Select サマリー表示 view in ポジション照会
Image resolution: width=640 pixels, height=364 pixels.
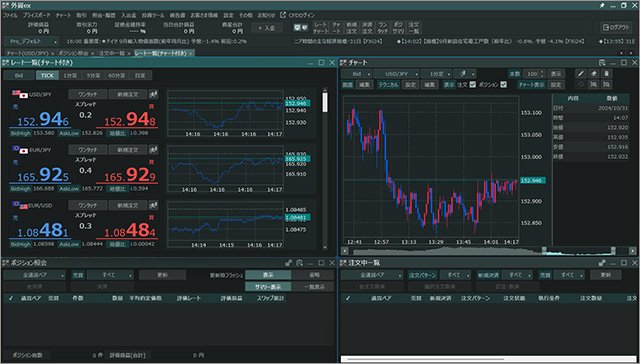click(x=268, y=287)
